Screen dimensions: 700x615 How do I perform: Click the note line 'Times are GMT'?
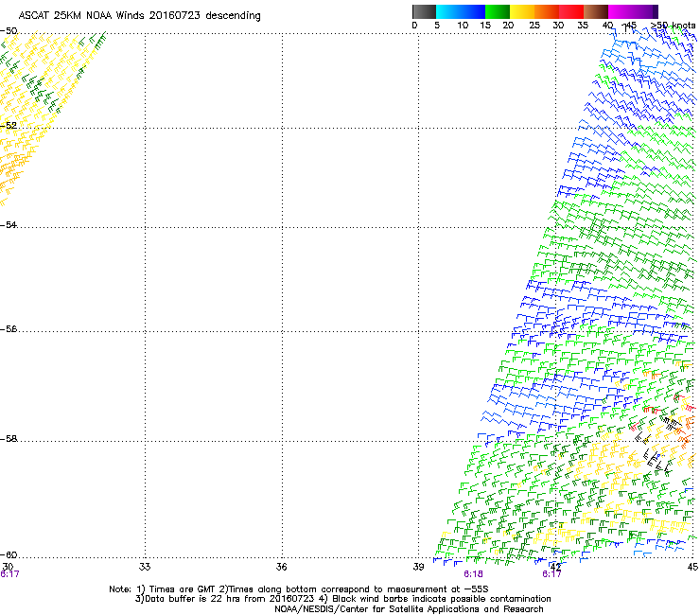182,589
